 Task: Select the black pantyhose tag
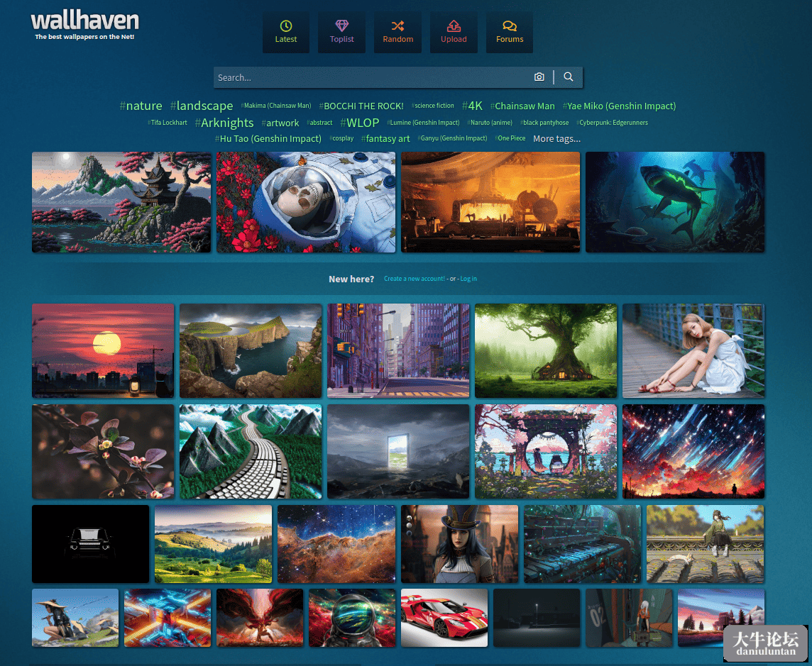[x=544, y=123]
